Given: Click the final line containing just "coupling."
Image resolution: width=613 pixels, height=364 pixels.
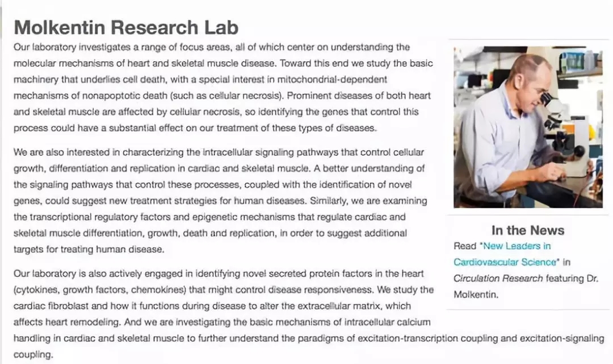Looking at the screenshot, I should (x=33, y=355).
